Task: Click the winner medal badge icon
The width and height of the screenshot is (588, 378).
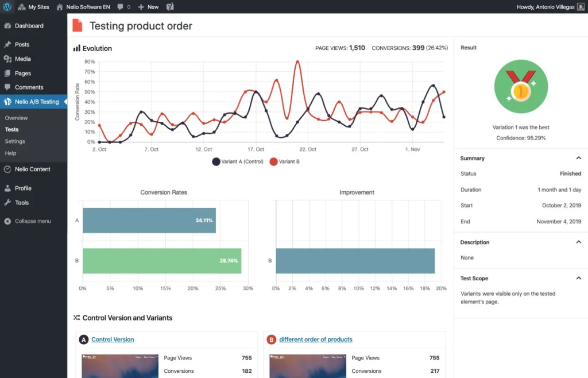Action: coord(521,87)
